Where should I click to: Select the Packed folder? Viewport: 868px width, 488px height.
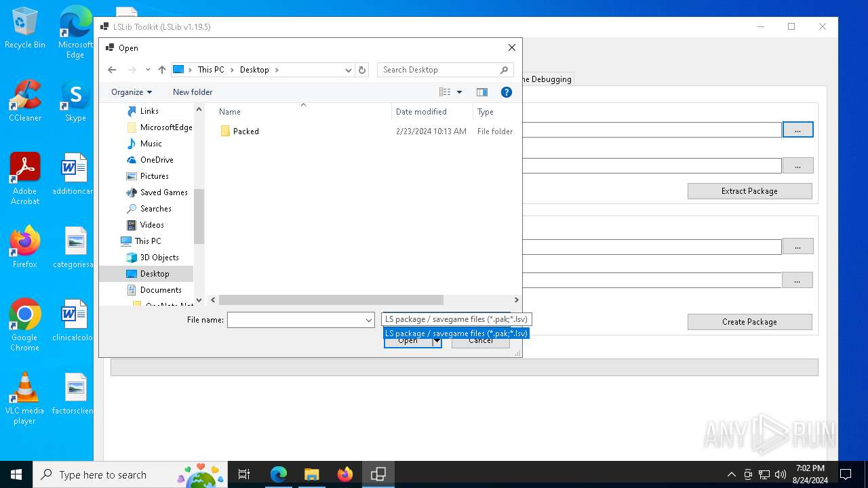pos(245,131)
